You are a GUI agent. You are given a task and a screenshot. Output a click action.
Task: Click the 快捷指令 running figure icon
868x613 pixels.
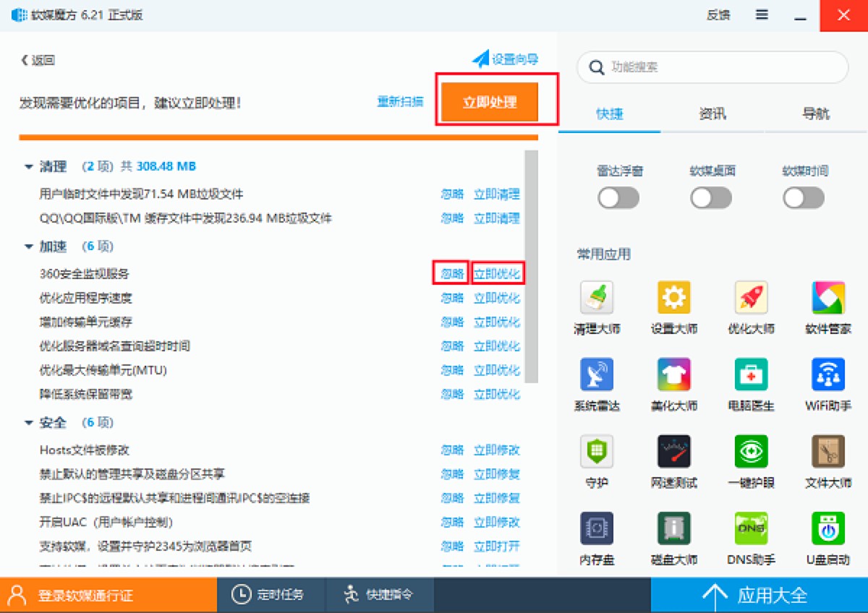(351, 595)
